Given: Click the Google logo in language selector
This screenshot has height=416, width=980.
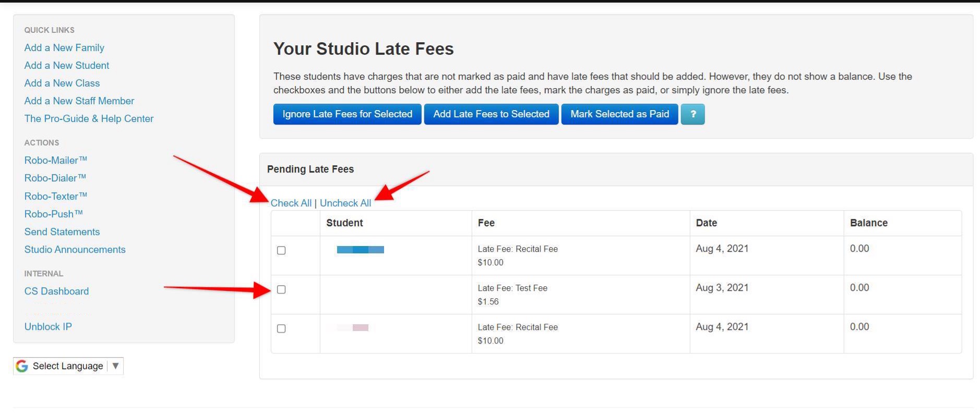Looking at the screenshot, I should [x=22, y=366].
